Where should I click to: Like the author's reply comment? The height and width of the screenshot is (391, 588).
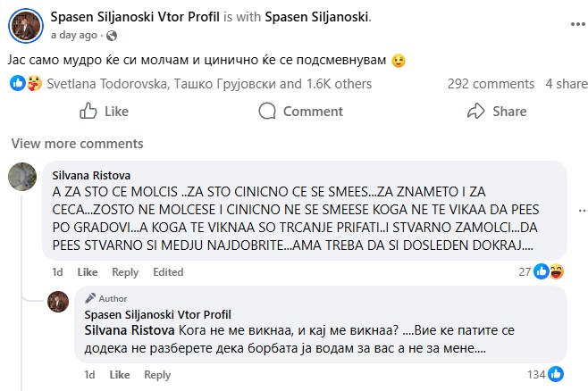(120, 375)
